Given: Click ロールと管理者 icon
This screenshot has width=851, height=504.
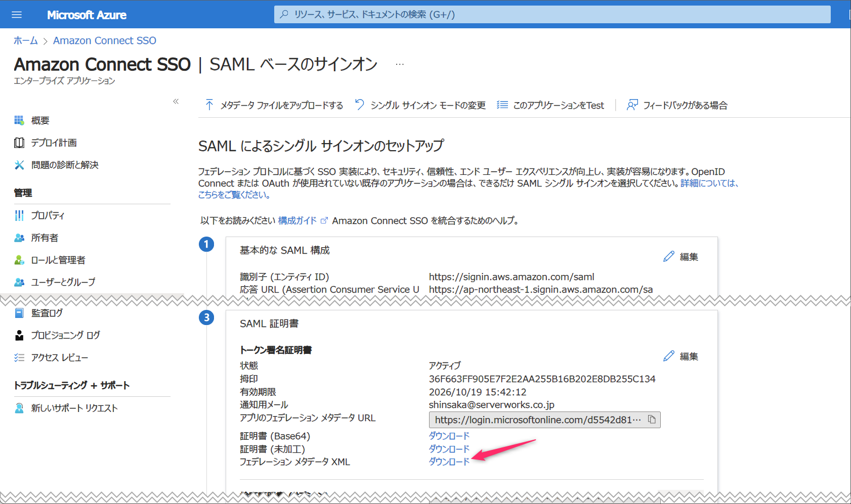Looking at the screenshot, I should pos(19,260).
